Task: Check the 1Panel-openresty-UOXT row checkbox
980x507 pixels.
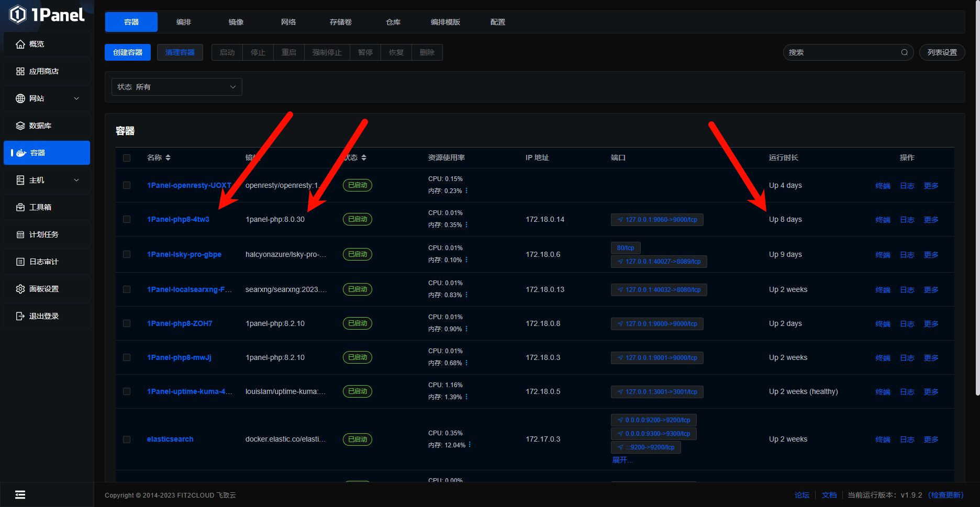Action: 127,185
